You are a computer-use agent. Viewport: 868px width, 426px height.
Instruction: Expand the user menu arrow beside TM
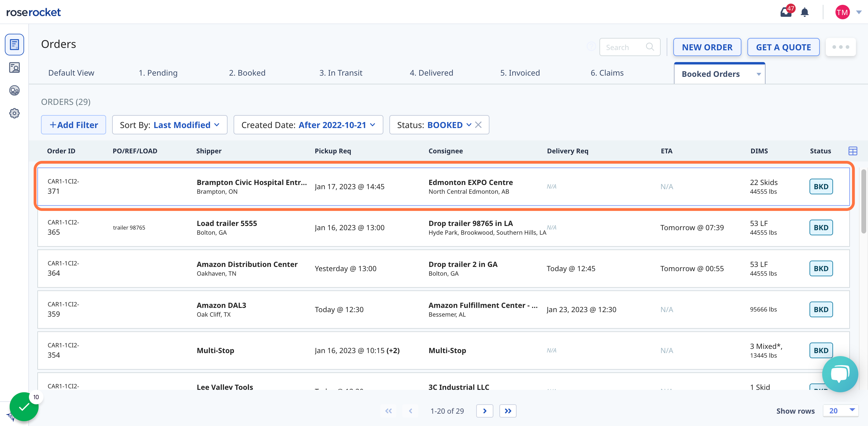(x=859, y=12)
